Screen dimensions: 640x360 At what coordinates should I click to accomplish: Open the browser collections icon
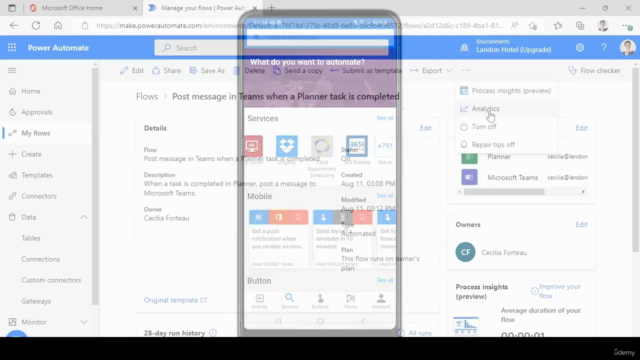click(x=580, y=25)
